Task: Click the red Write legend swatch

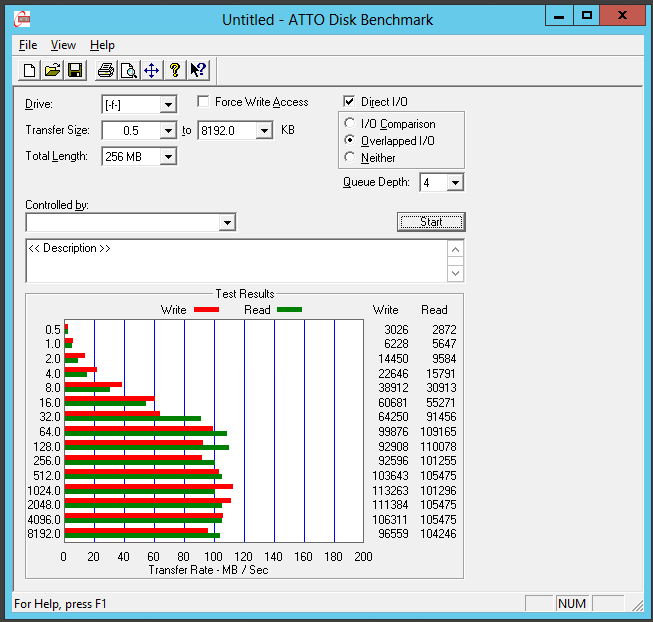Action: coord(207,309)
